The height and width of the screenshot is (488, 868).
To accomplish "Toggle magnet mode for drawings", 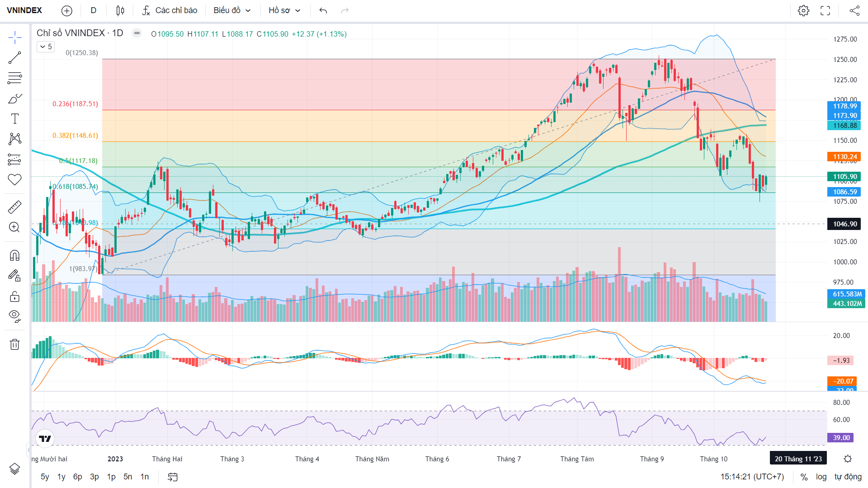I will point(15,255).
